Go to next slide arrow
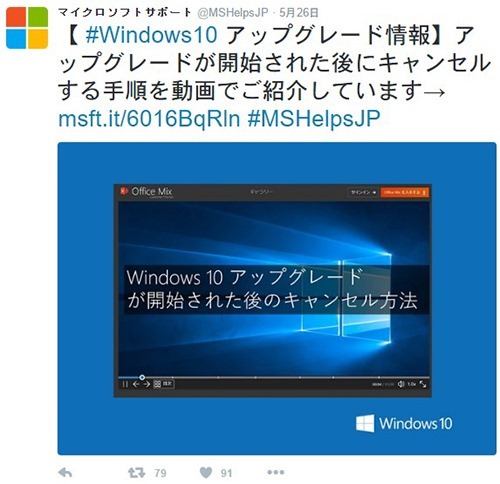 (146, 384)
